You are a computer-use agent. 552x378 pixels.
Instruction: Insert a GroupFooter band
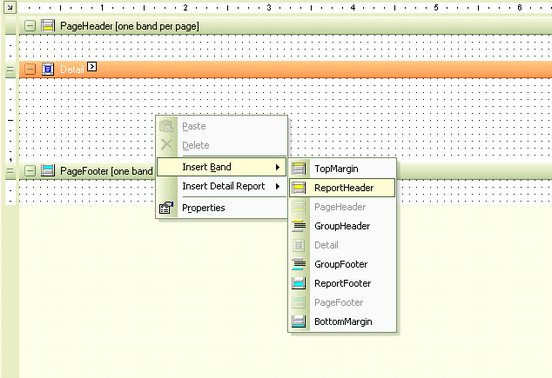pos(342,264)
